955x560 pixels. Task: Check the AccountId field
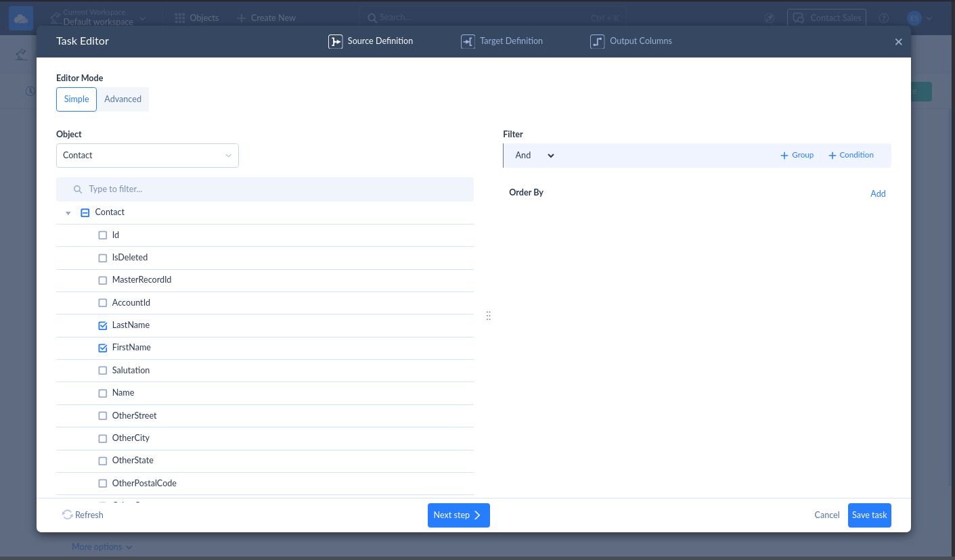tap(102, 302)
